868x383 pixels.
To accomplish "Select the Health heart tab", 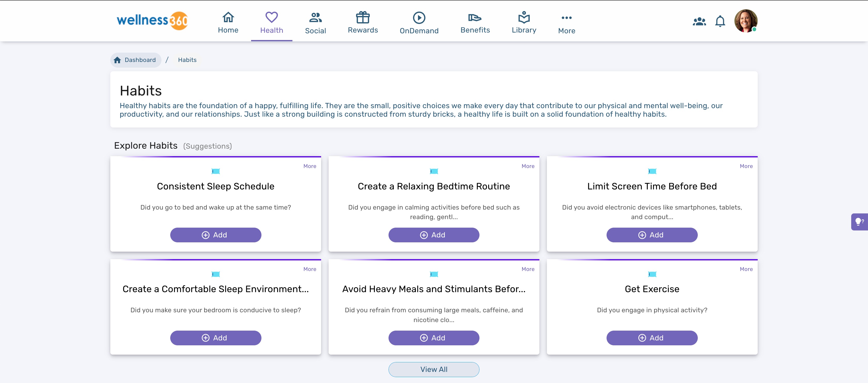I will pos(272,22).
